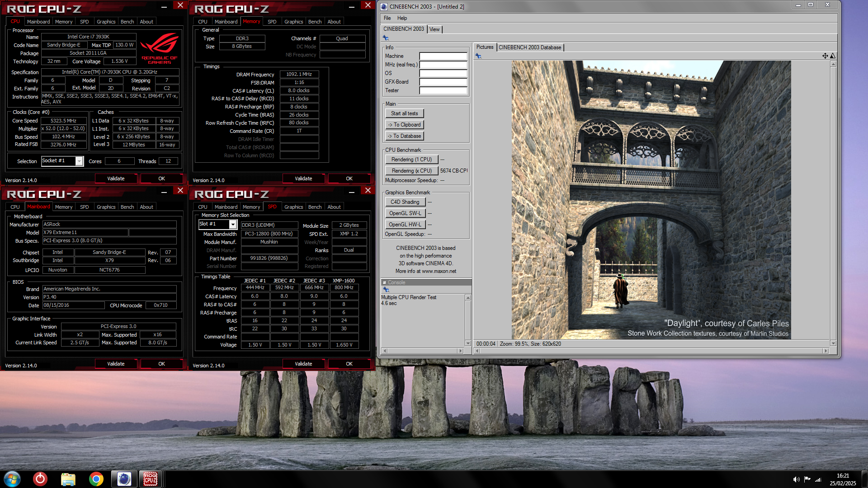
Task: Click the BIOS date 08/15/2016 field
Action: (73, 305)
